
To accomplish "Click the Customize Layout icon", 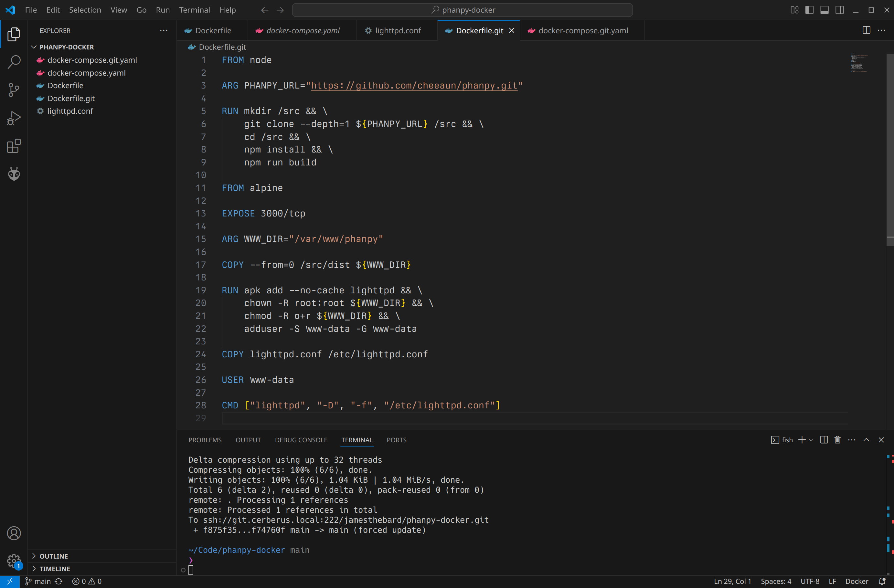I will pyautogui.click(x=794, y=10).
